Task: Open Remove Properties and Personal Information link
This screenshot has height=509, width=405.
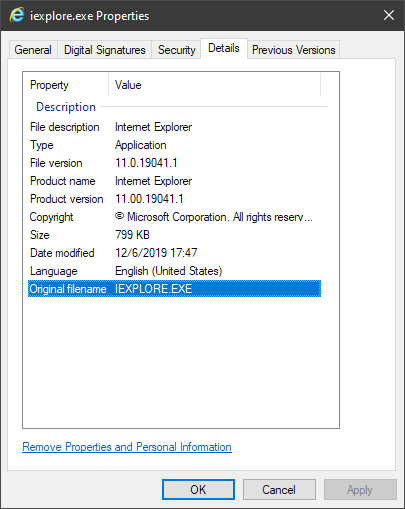Action: pyautogui.click(x=127, y=447)
